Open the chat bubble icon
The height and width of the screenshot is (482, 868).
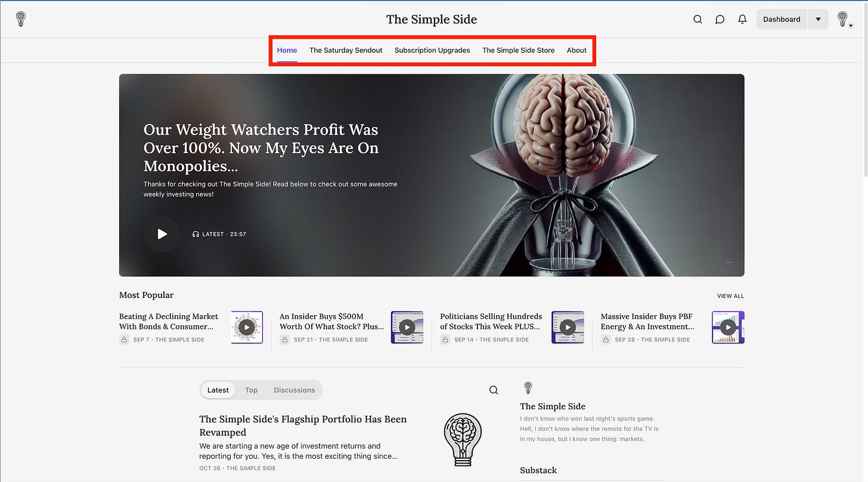[x=720, y=19]
